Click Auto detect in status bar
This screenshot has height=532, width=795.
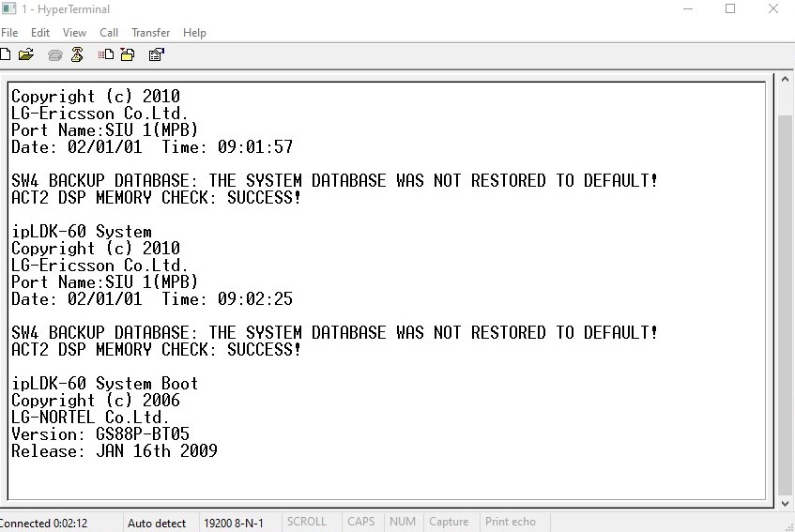click(x=157, y=523)
